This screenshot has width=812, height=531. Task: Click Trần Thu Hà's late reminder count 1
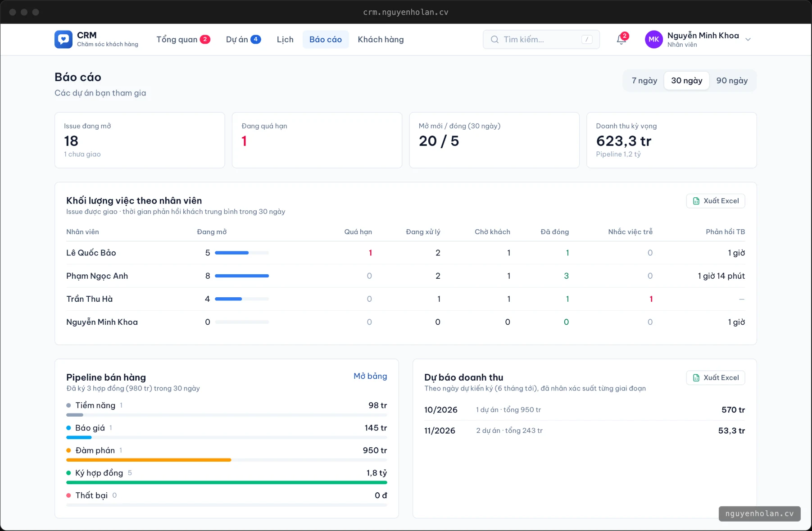[651, 299]
